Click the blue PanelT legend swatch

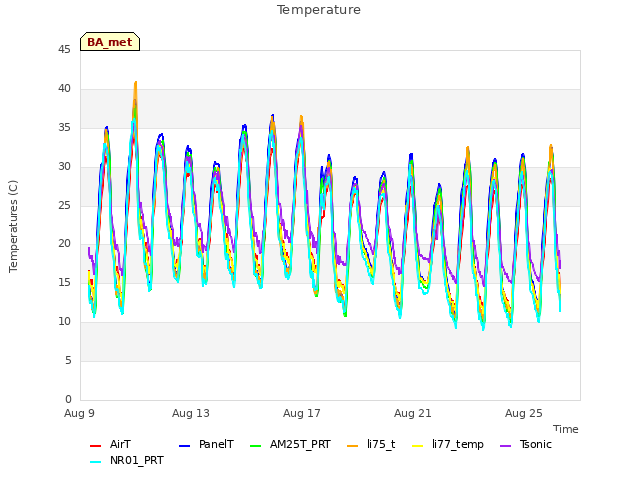pyautogui.click(x=184, y=446)
